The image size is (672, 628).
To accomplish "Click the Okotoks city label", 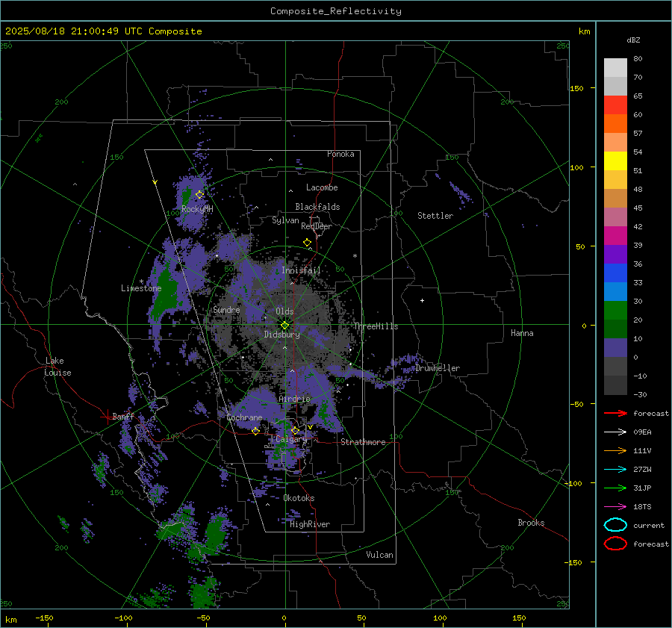I will [299, 498].
